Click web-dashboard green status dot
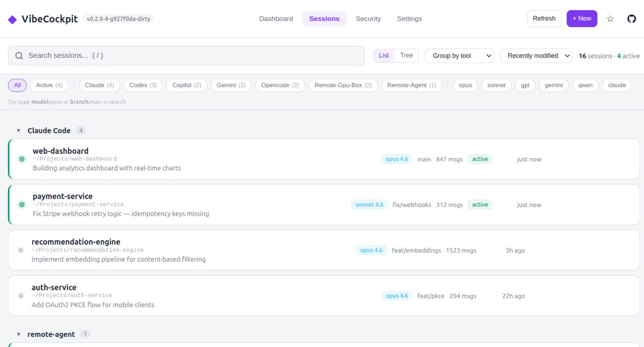 click(x=22, y=159)
